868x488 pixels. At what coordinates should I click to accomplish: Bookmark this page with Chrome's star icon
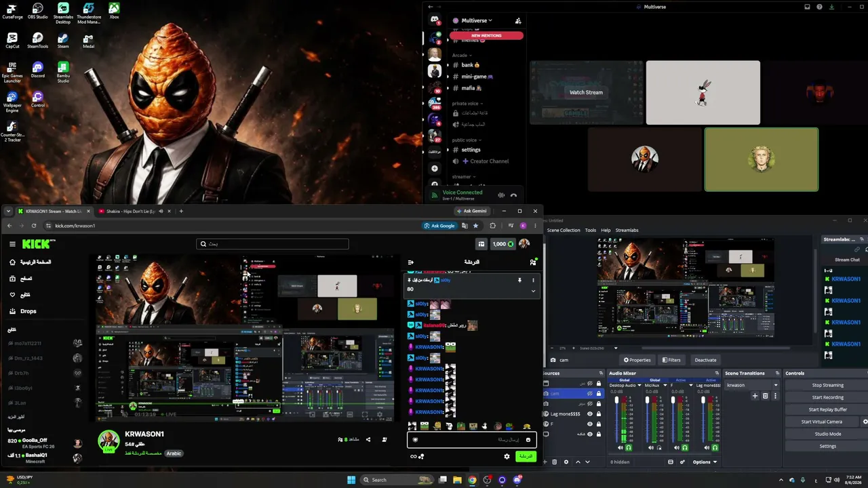(x=475, y=226)
